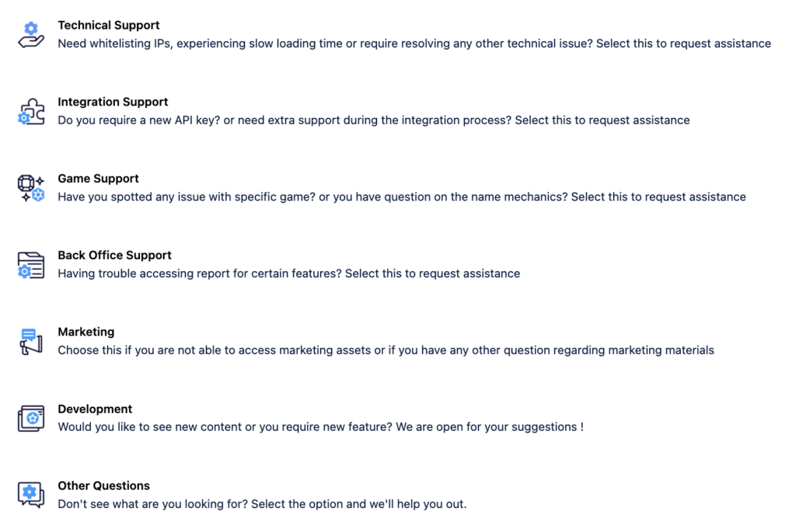Click the marketing assets description text
Screen dimensions: 796x532
coord(386,350)
